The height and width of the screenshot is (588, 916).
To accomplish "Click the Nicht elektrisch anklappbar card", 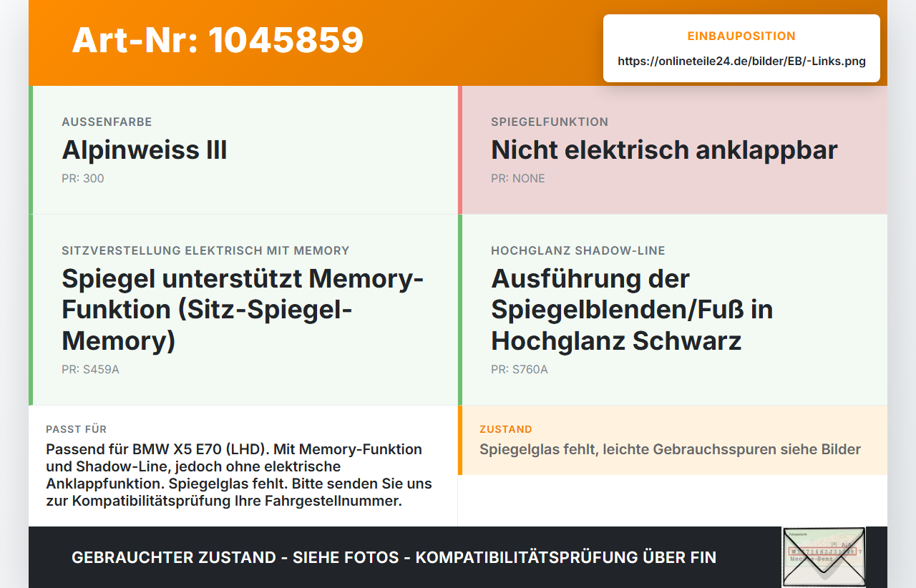I will [x=673, y=150].
